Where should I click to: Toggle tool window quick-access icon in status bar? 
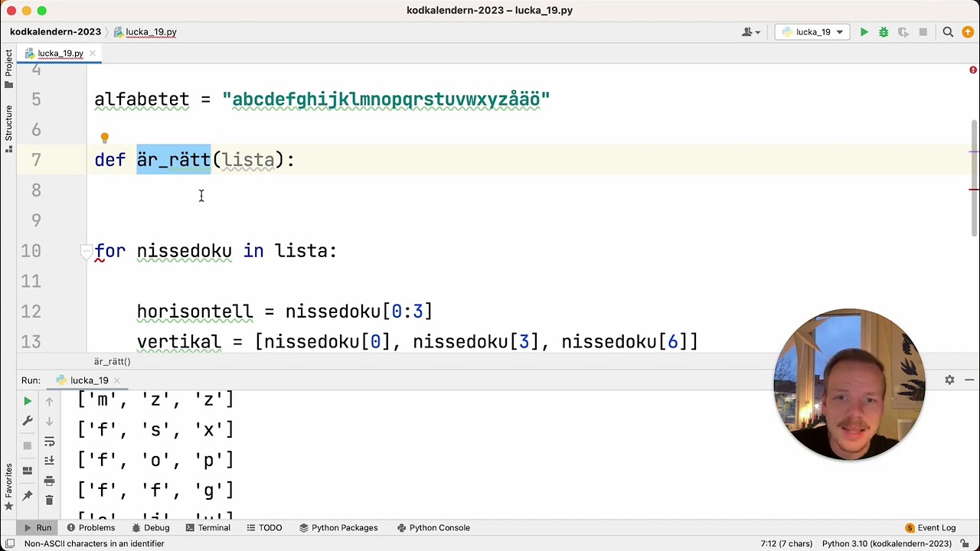(10, 544)
